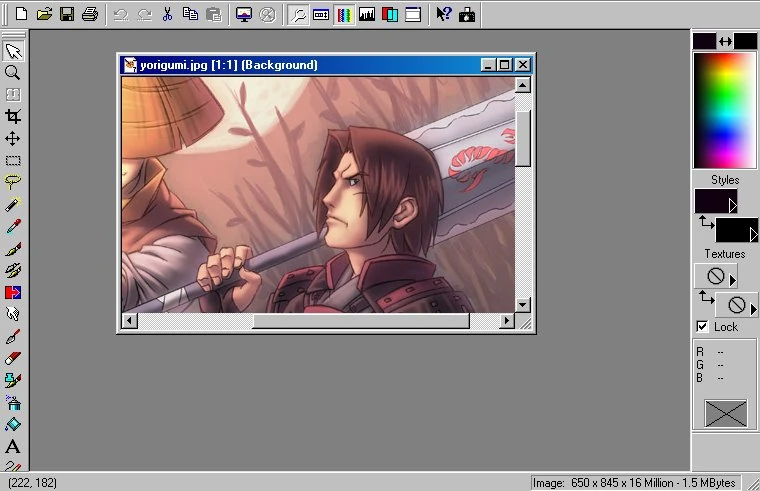This screenshot has height=491, width=760.
Task: Expand the background Styles swatch arrow
Action: [x=753, y=234]
